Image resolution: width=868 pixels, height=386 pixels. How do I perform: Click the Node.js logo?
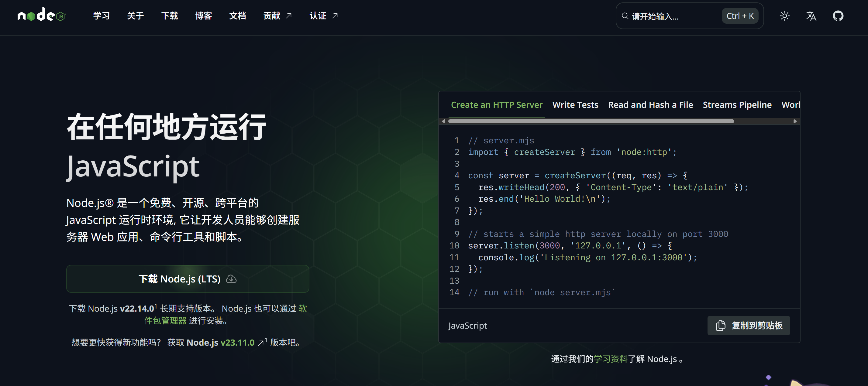[41, 15]
